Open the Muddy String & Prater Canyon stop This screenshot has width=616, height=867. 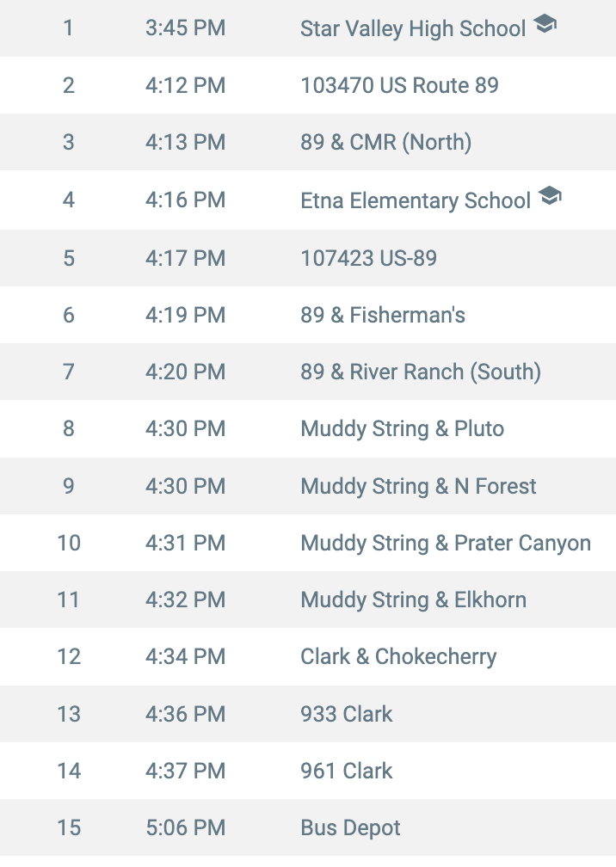(x=446, y=544)
